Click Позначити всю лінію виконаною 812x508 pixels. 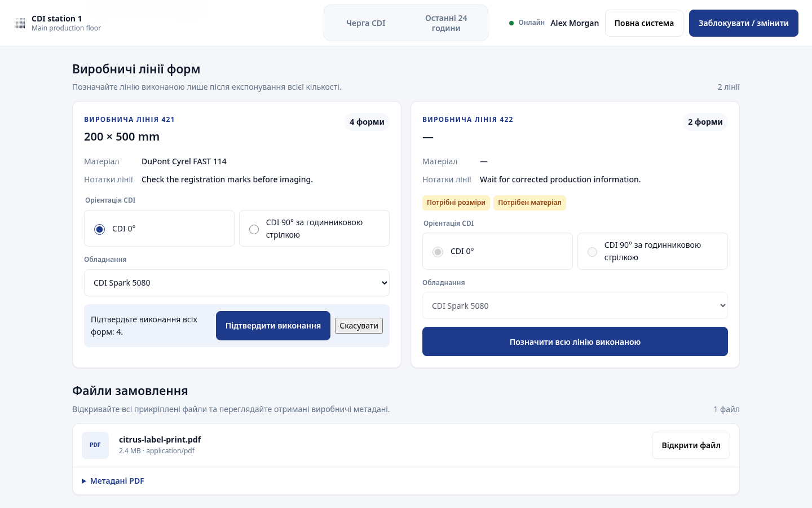575,341
